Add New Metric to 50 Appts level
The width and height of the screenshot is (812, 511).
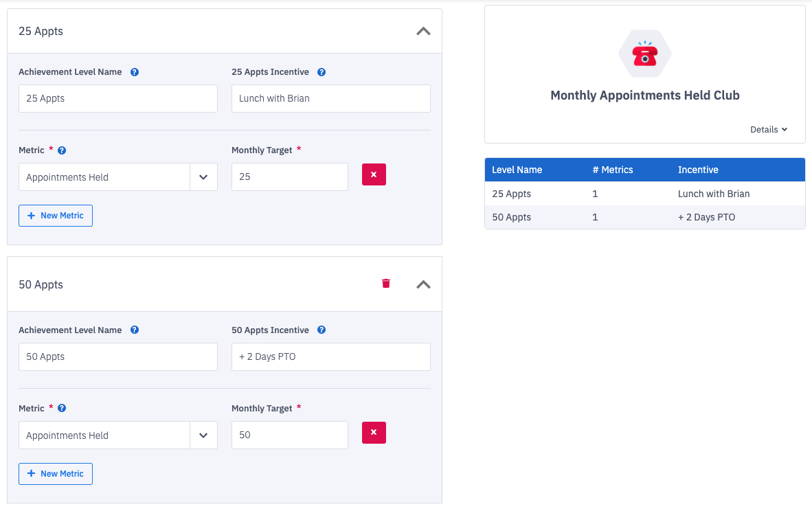click(56, 474)
